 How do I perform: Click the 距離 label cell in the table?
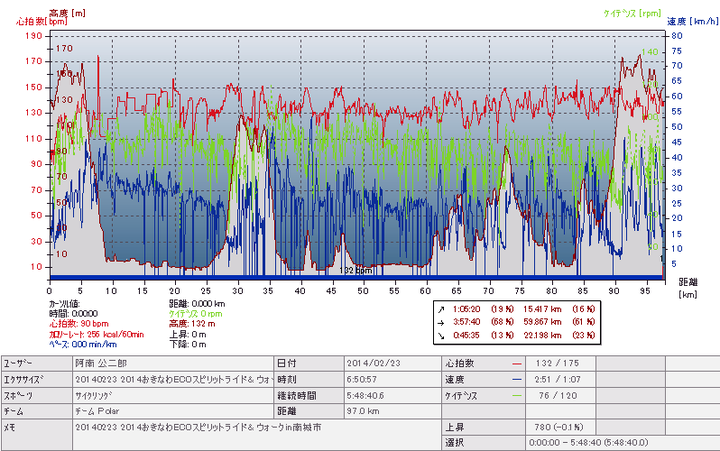pos(309,411)
